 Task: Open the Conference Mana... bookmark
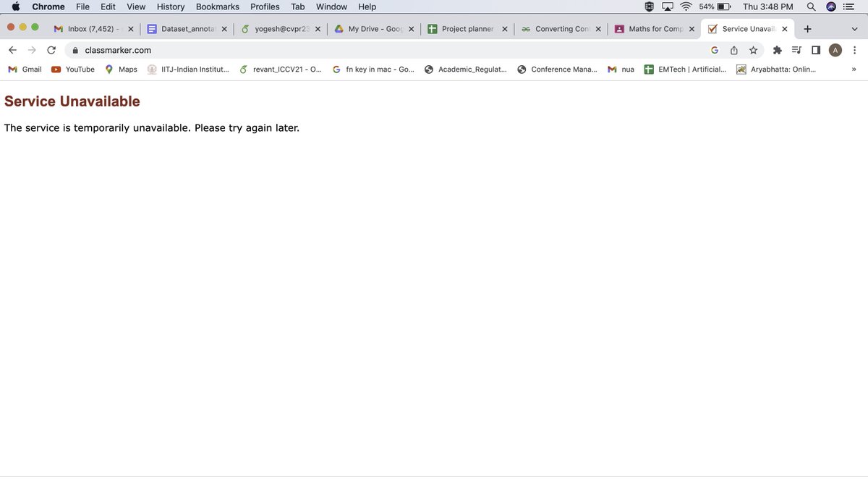point(558,70)
